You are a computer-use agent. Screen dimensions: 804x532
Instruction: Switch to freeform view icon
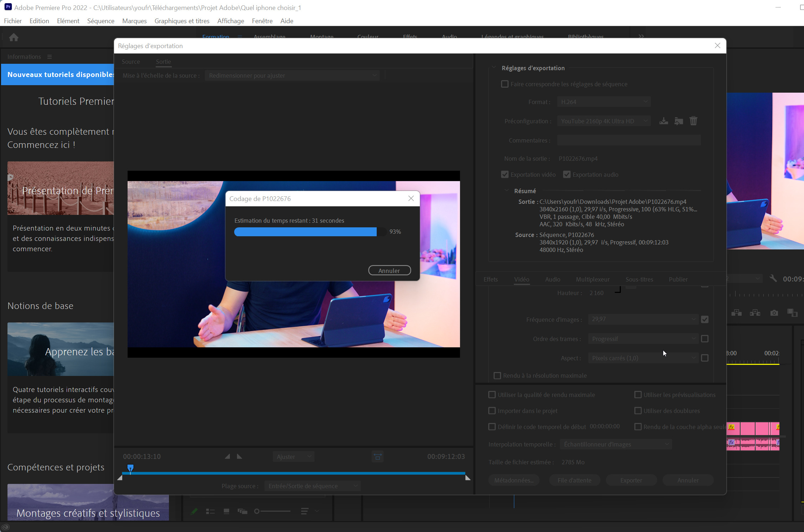click(242, 511)
